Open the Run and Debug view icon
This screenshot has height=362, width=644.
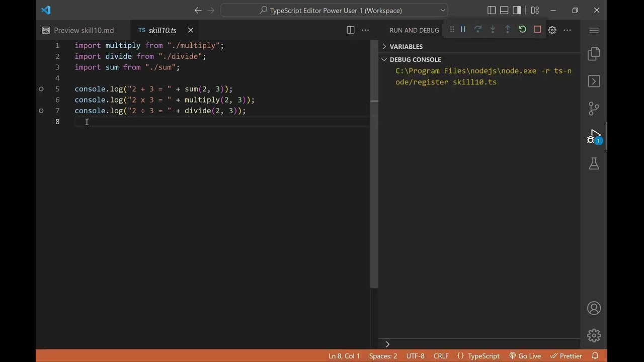pyautogui.click(x=594, y=136)
